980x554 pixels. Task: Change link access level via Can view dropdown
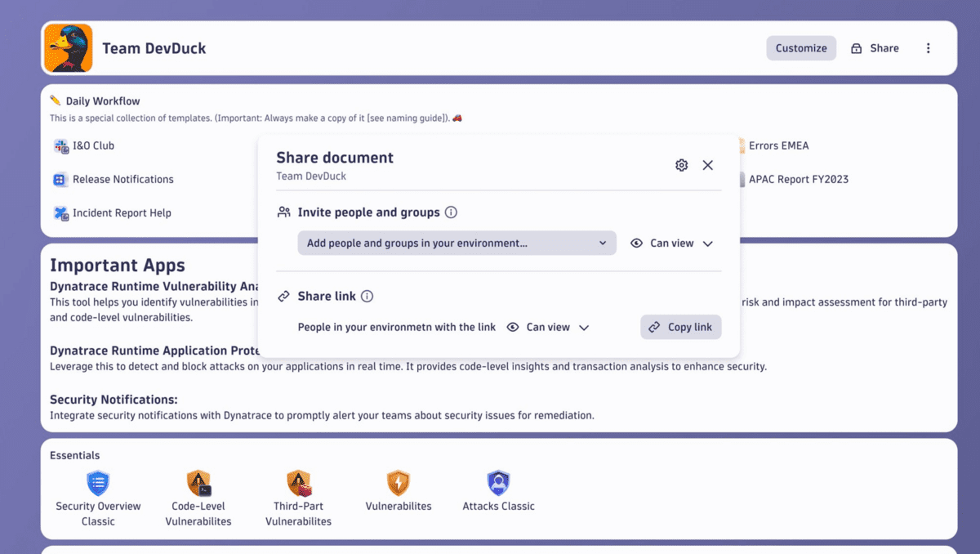click(x=583, y=327)
